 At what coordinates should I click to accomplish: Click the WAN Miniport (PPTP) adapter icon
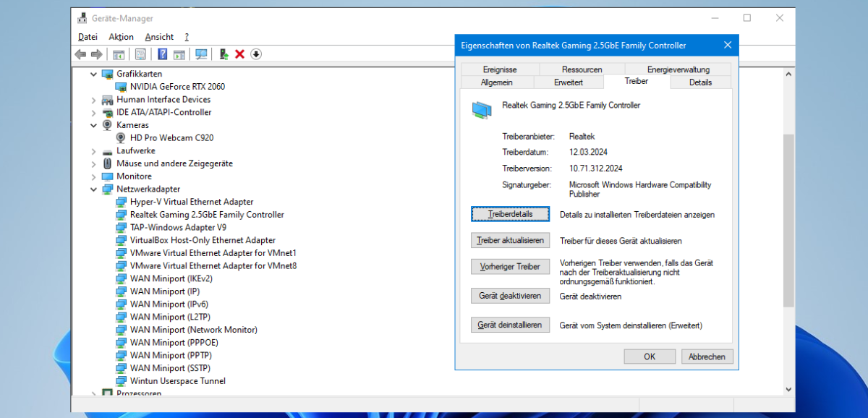tap(122, 356)
